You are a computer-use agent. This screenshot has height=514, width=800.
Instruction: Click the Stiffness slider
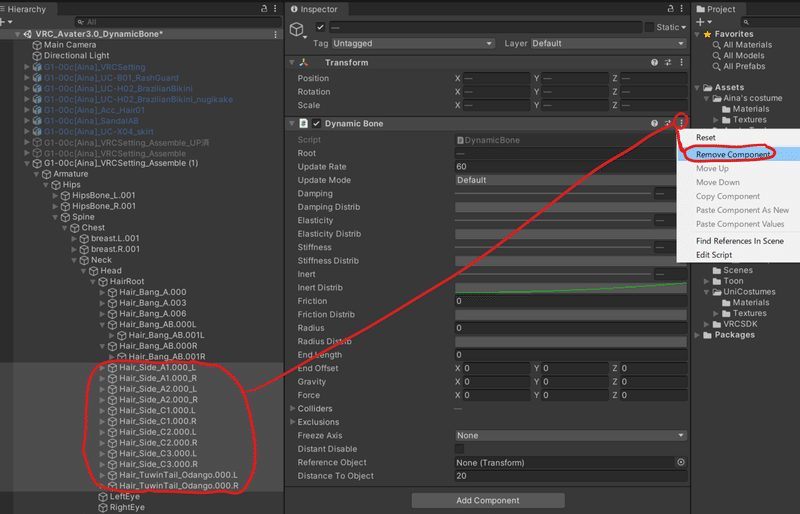coord(553,247)
